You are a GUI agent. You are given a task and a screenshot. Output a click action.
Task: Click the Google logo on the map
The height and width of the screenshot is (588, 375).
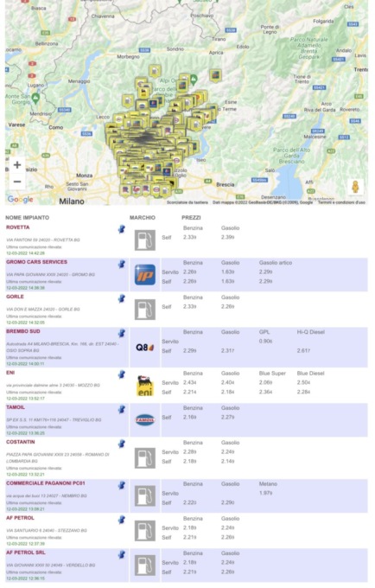pos(20,200)
